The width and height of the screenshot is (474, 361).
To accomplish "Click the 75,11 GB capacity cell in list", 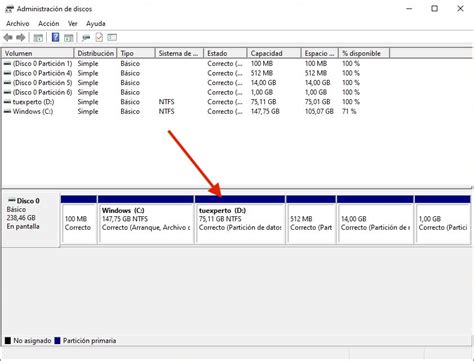I will (263, 102).
